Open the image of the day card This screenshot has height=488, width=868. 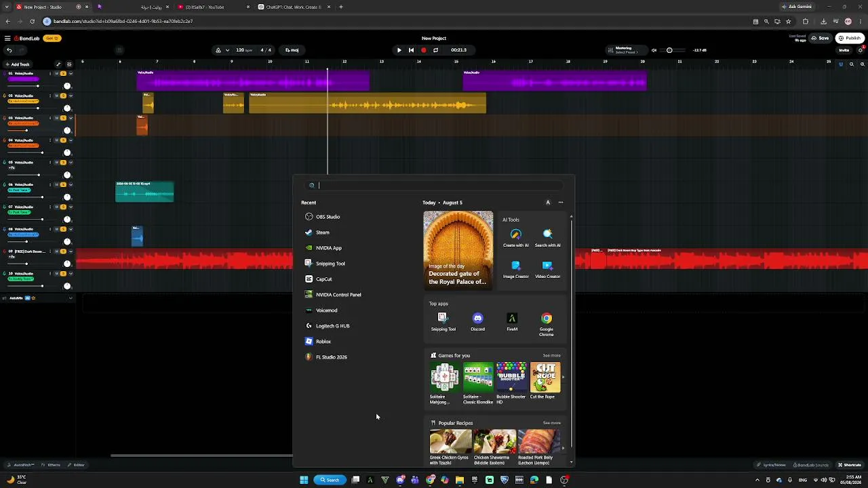point(458,250)
